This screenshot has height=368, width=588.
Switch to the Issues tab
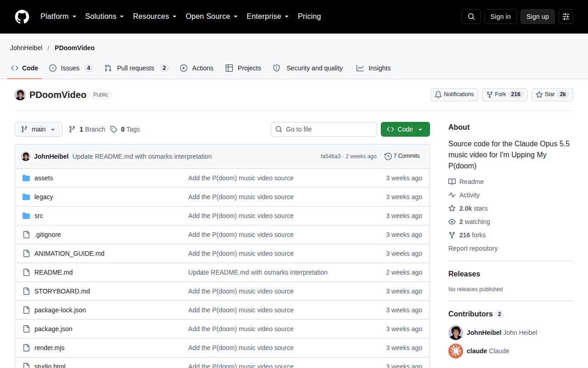coord(71,68)
